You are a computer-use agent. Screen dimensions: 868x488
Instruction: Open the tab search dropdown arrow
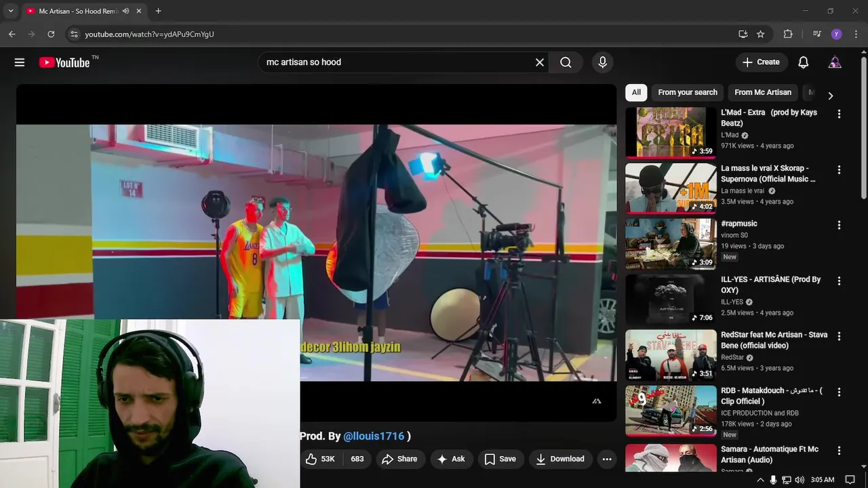(x=10, y=11)
